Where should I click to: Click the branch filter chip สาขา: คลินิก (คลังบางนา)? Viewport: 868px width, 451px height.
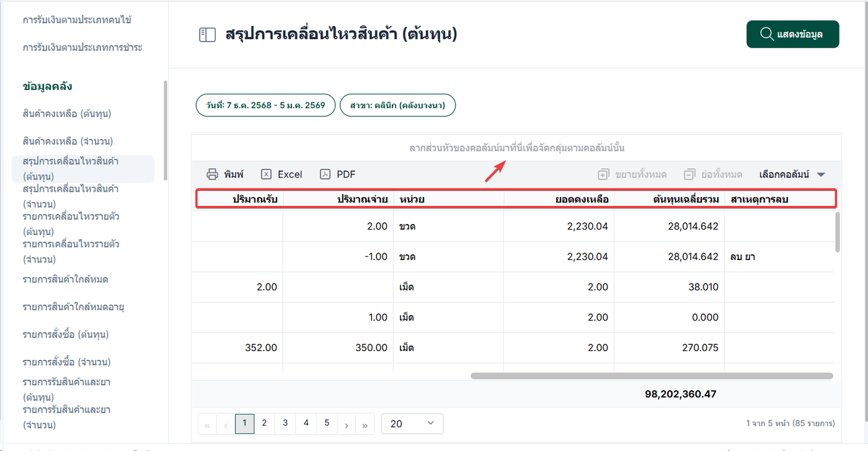(397, 105)
